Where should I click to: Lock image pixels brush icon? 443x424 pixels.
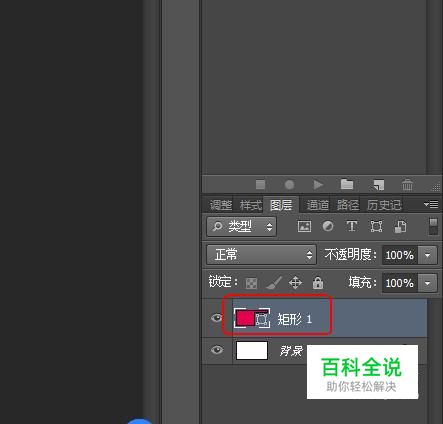click(x=274, y=283)
